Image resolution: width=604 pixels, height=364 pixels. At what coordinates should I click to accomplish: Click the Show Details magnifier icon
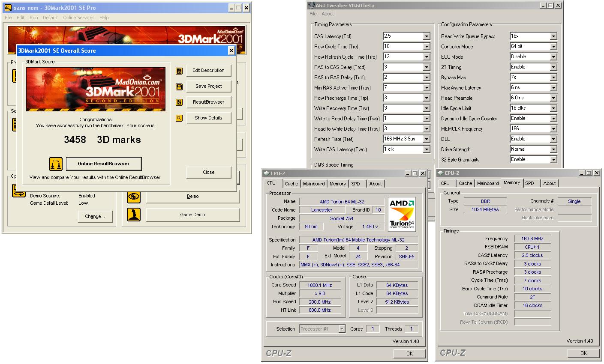(x=179, y=118)
